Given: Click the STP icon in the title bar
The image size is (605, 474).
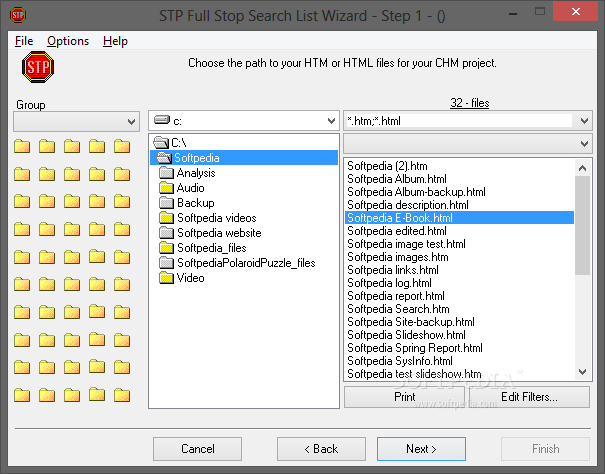Looking at the screenshot, I should [x=18, y=15].
